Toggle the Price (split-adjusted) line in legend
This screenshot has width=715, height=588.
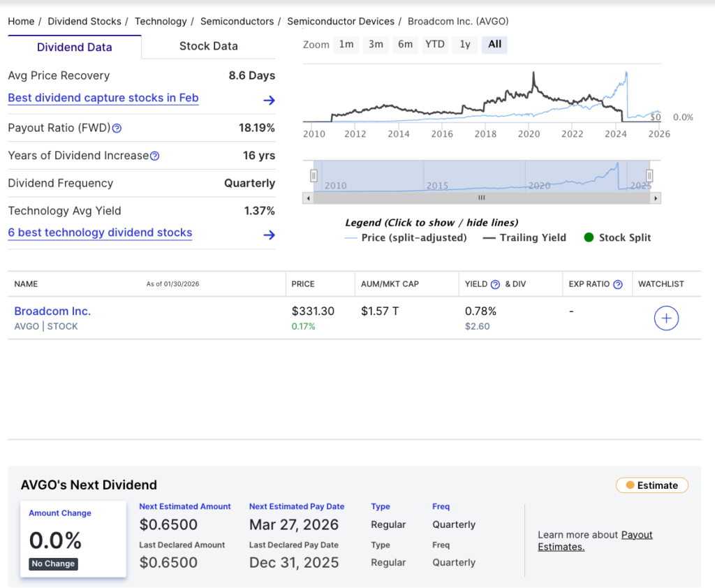pos(405,237)
